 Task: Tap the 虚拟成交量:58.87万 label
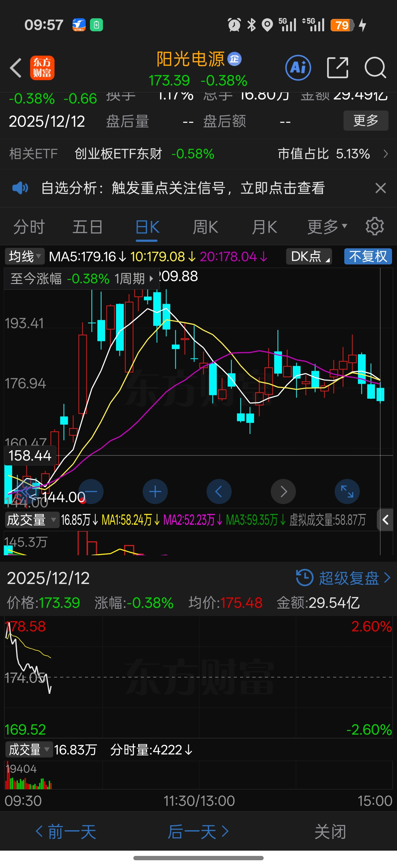(328, 520)
